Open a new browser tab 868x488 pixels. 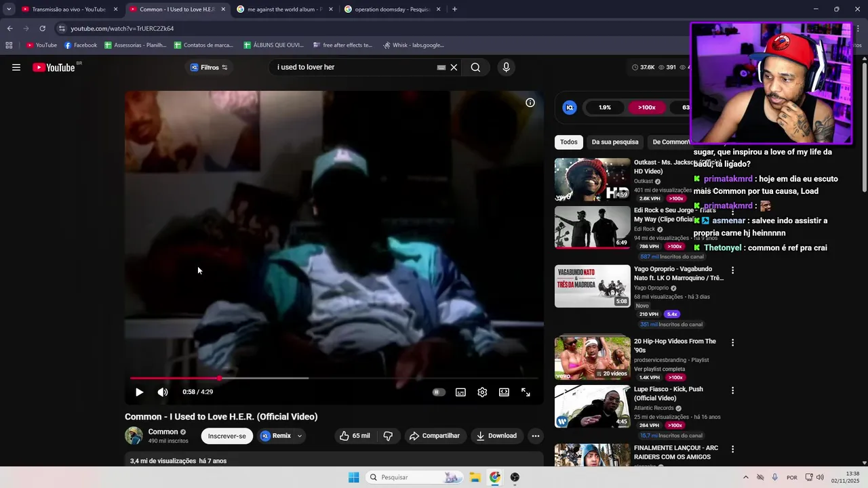click(454, 9)
